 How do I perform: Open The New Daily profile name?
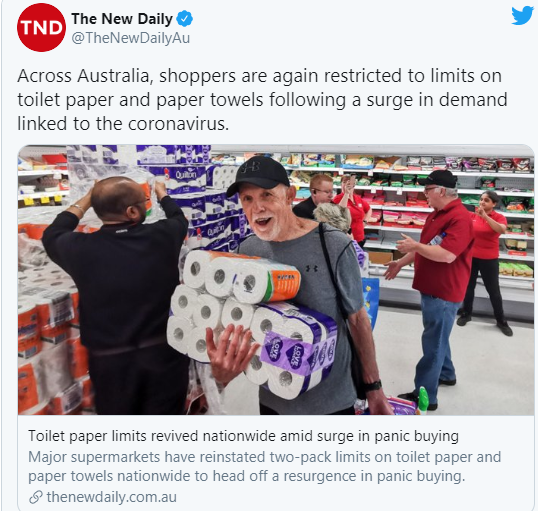tap(122, 19)
